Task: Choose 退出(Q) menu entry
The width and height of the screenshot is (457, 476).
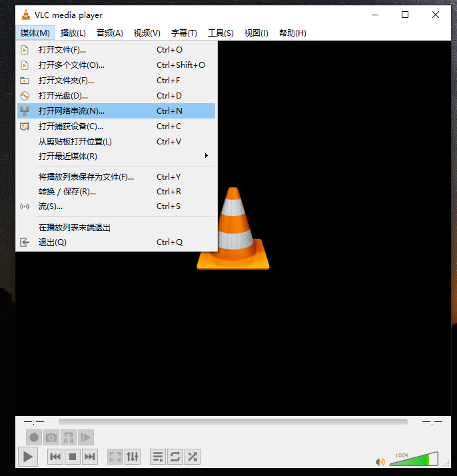Action: click(117, 242)
